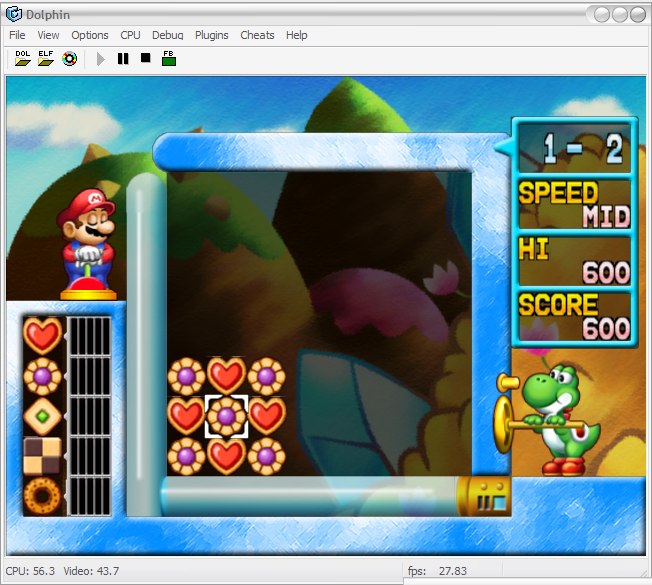652x585 pixels.
Task: Click the CPU: 56.3 status text
Action: tap(30, 571)
